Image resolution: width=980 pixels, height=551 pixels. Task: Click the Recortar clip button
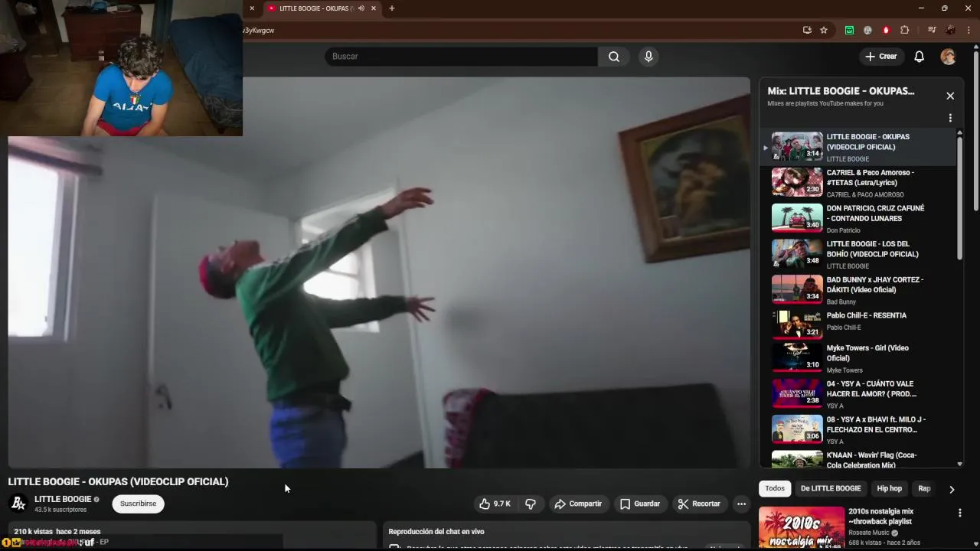[699, 504]
